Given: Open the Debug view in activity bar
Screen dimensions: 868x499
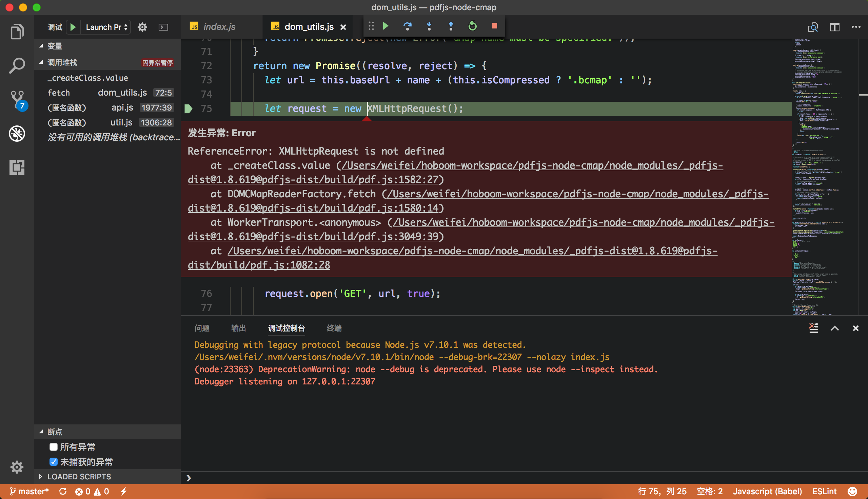Looking at the screenshot, I should click(17, 133).
